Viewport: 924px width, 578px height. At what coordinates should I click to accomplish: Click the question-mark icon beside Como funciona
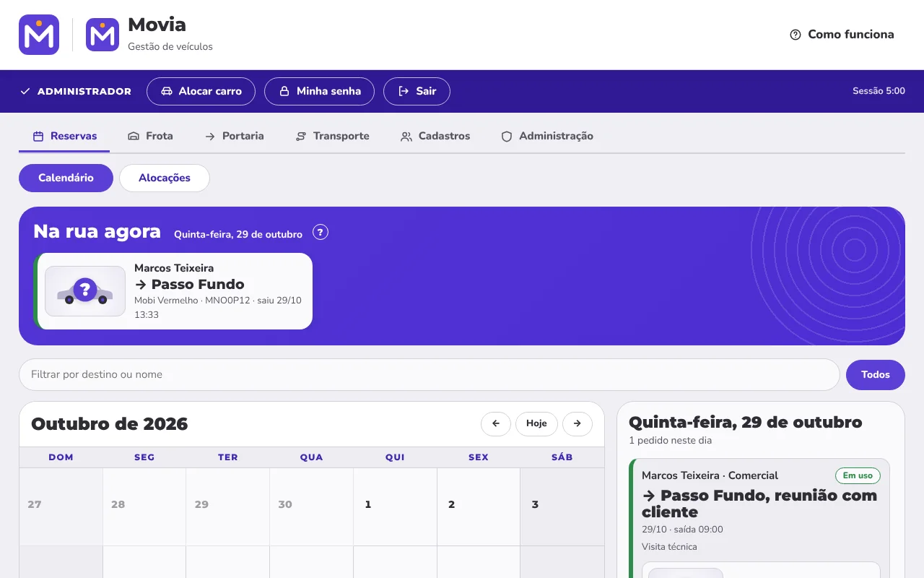(x=796, y=35)
